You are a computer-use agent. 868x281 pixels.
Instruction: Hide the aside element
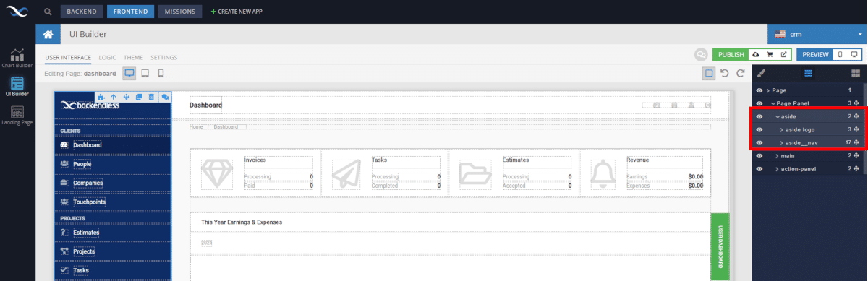click(x=759, y=116)
